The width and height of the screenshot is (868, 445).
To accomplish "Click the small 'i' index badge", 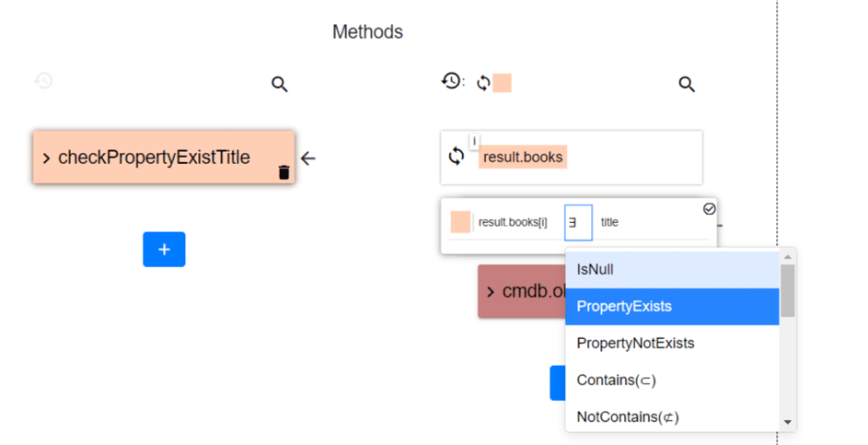I will coord(475,141).
